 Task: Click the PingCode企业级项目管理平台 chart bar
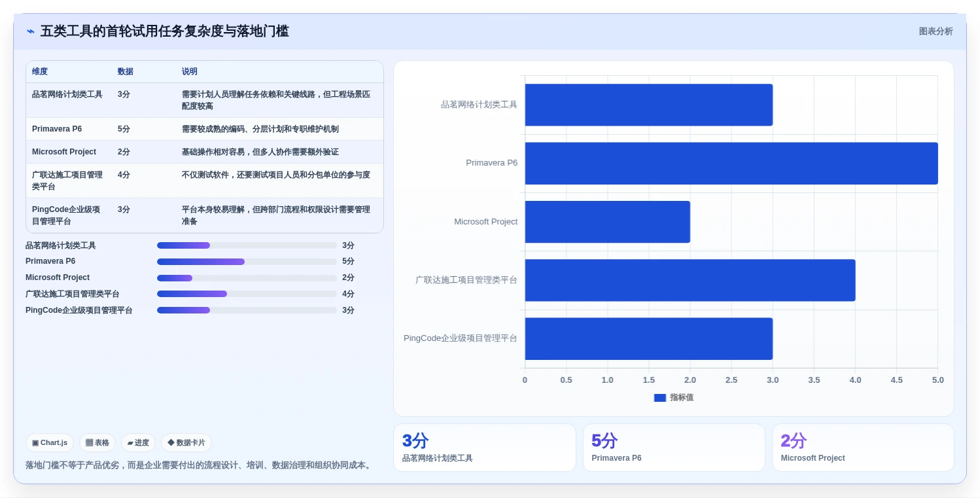point(648,338)
